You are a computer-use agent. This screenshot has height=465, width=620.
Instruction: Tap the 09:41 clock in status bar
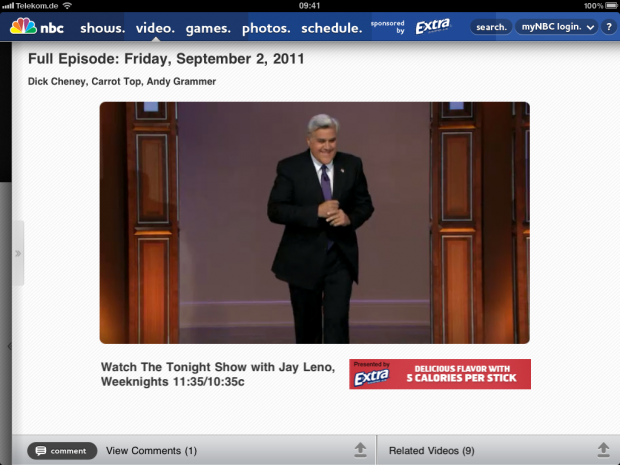click(x=310, y=6)
